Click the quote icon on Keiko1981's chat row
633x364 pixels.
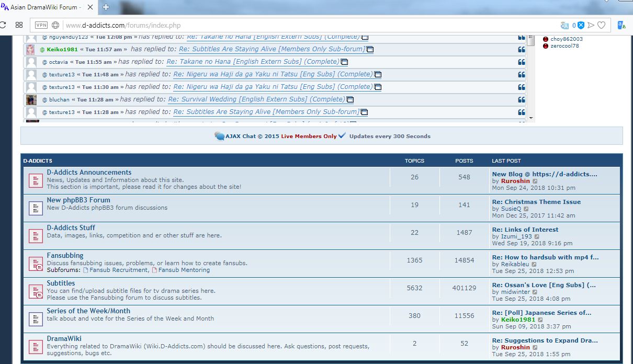click(521, 50)
